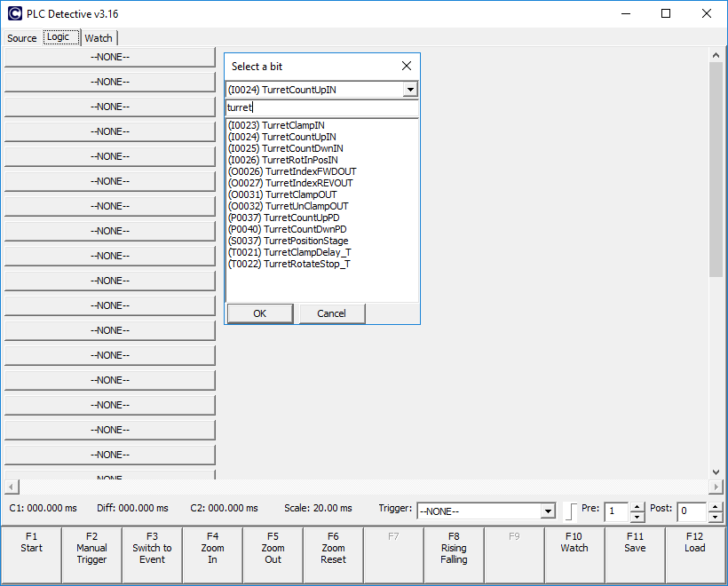Switch to the Source tab
728x586 pixels.
click(22, 38)
